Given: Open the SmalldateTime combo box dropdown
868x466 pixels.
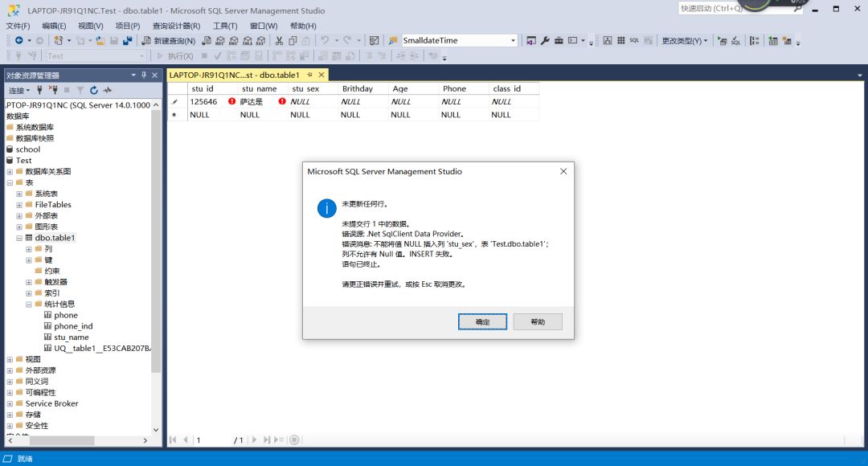Looking at the screenshot, I should (513, 40).
